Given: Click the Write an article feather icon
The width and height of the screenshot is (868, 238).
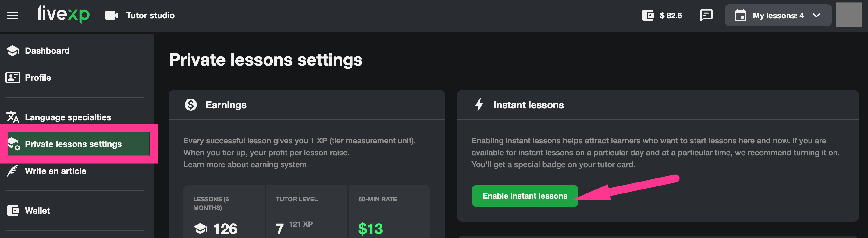Looking at the screenshot, I should click(13, 171).
